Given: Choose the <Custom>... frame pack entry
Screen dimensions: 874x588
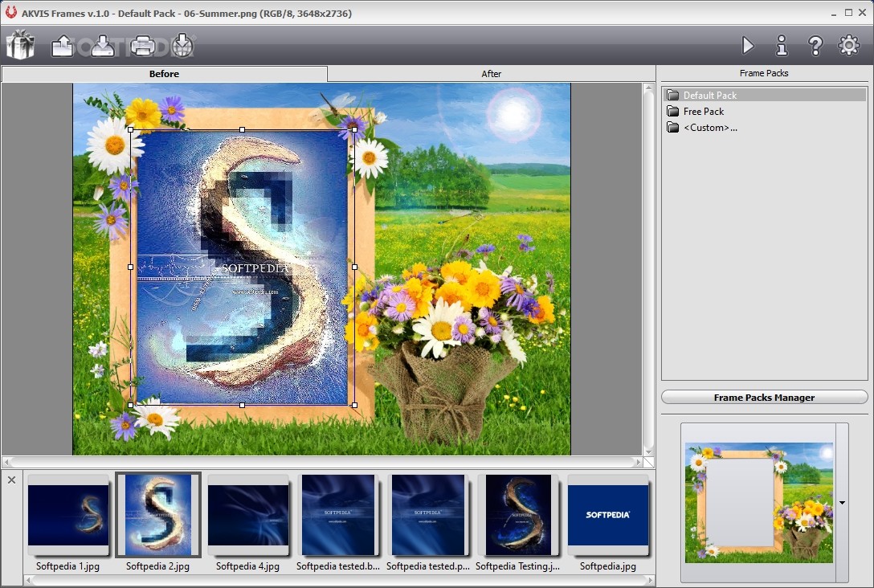Looking at the screenshot, I should tap(764, 128).
